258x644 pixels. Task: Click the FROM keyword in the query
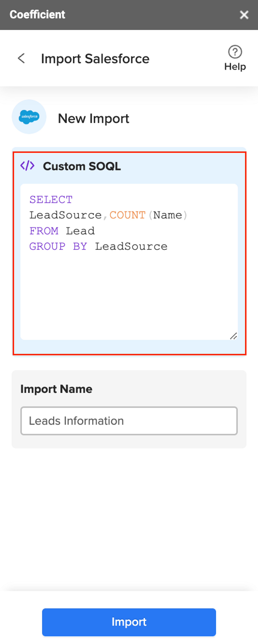click(44, 231)
